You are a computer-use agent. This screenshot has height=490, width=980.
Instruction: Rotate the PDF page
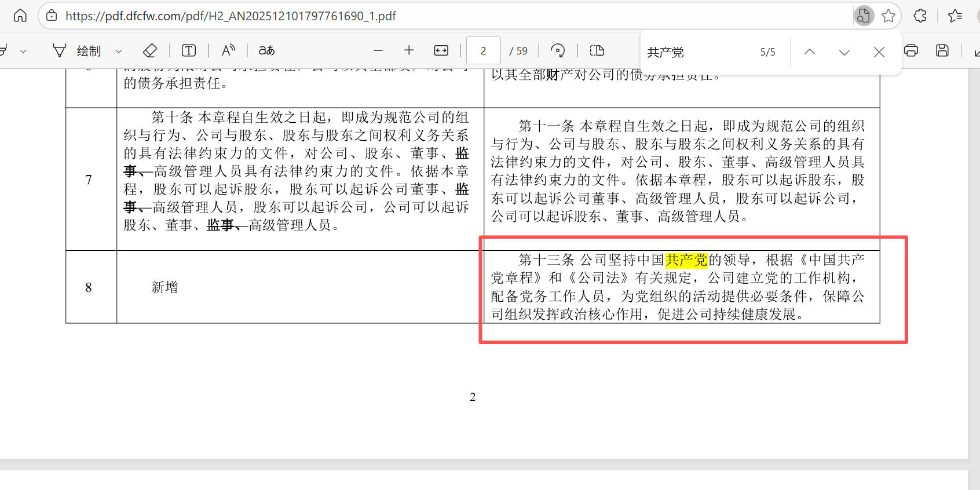tap(558, 50)
